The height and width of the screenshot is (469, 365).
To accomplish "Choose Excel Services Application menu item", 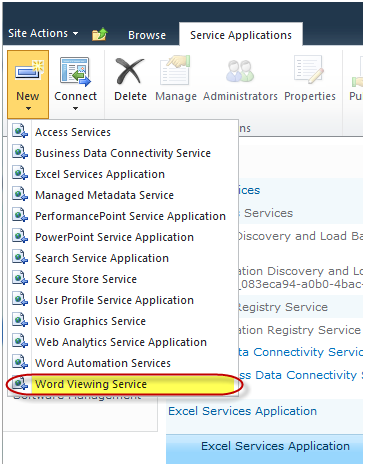I will click(123, 174).
